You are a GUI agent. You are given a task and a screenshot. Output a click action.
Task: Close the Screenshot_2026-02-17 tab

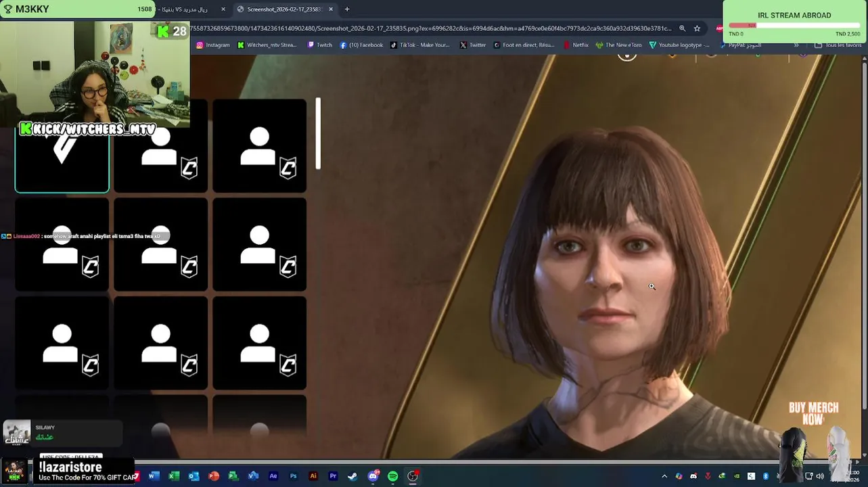click(331, 9)
